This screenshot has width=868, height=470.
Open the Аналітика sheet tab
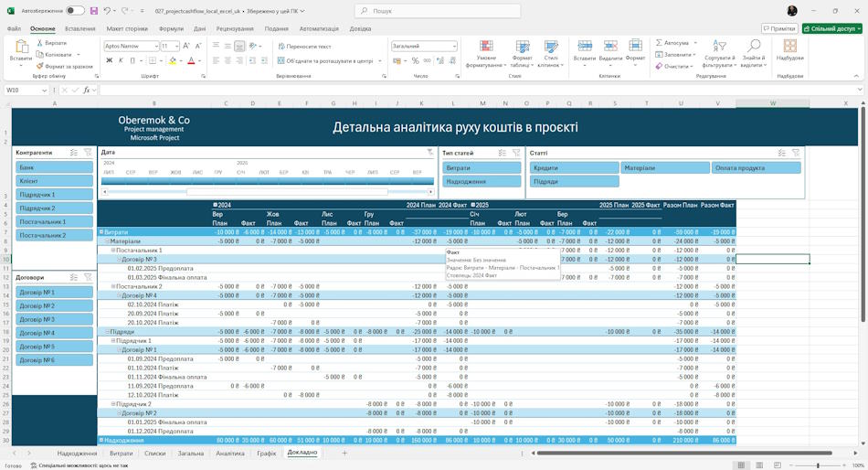(x=229, y=454)
